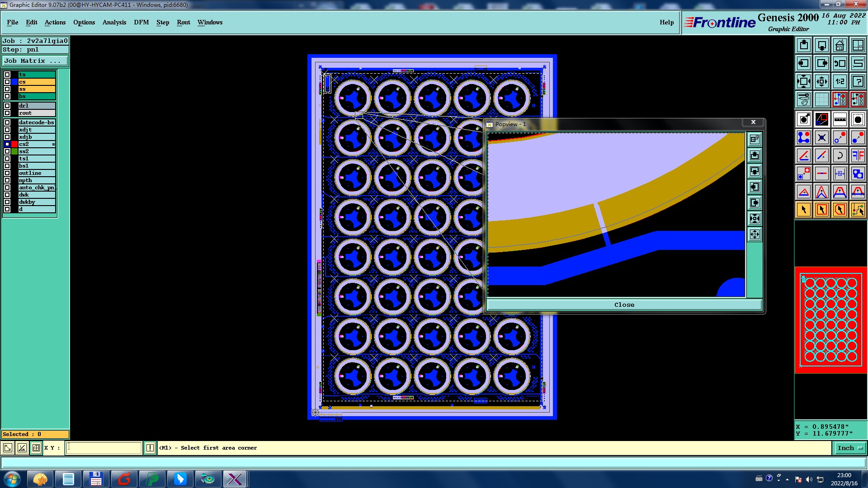
Task: Click the Popview Close button
Action: point(624,305)
